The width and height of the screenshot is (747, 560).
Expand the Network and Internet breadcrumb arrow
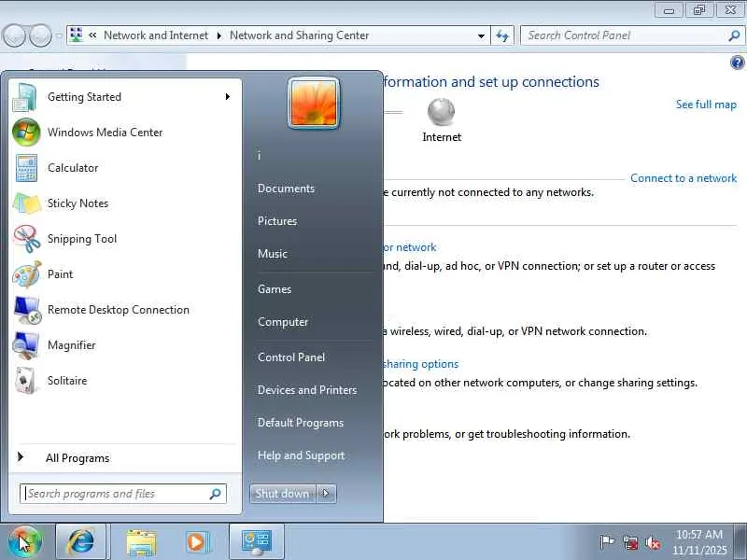pos(219,35)
